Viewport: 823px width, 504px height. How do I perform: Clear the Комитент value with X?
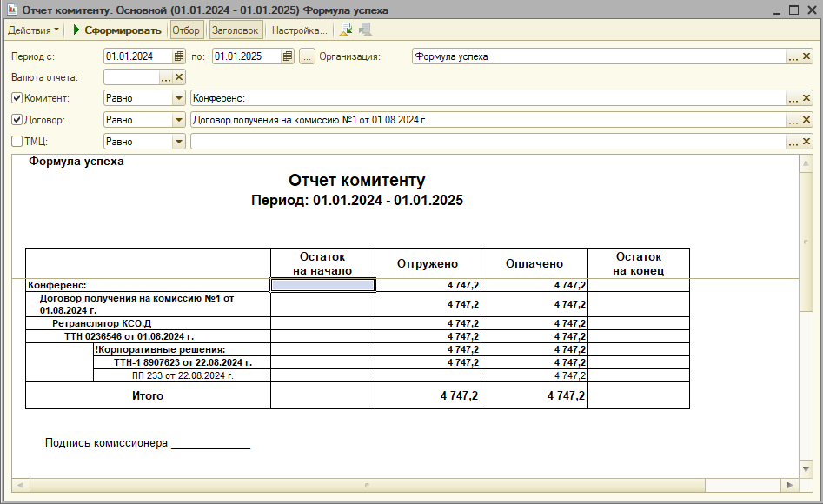[806, 98]
